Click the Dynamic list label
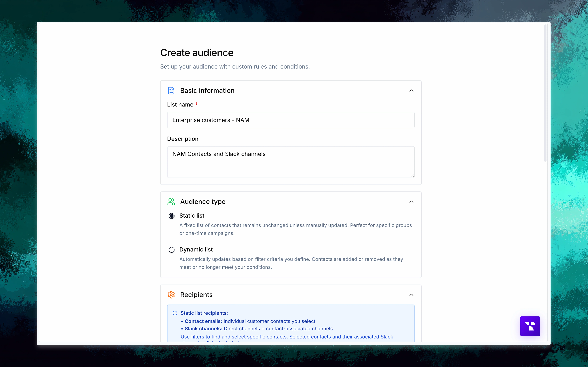This screenshot has height=367, width=588. point(196,249)
